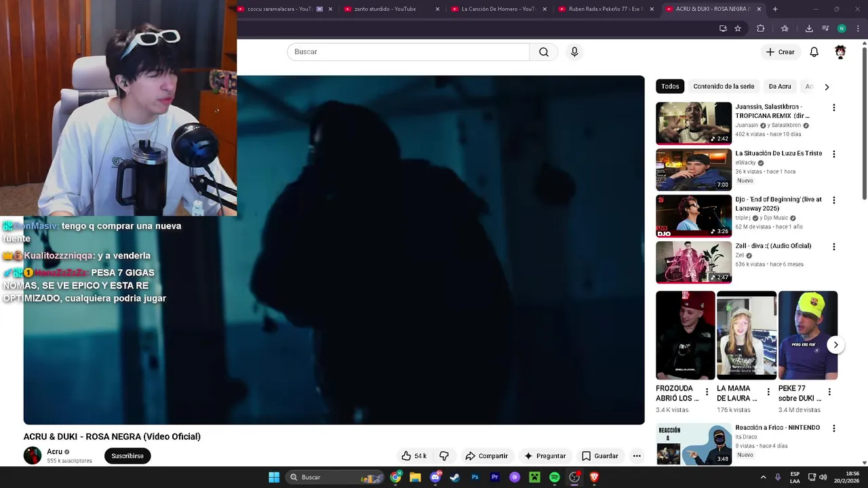The image size is (868, 488).
Task: Open Chrome profile avatar N
Action: coord(842,28)
